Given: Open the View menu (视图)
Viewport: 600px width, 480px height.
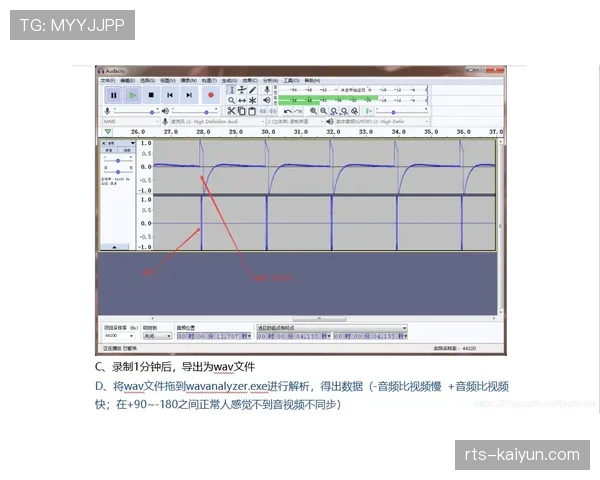Looking at the screenshot, I should [168, 80].
